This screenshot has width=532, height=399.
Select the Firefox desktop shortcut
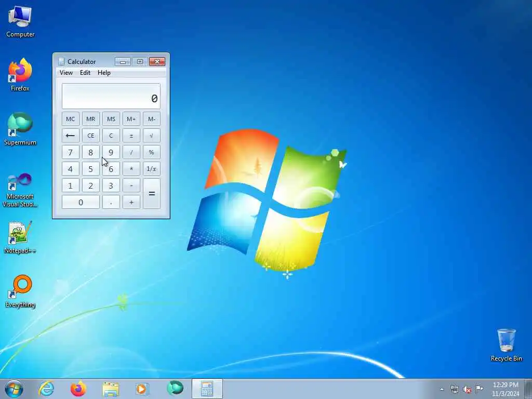coord(20,75)
